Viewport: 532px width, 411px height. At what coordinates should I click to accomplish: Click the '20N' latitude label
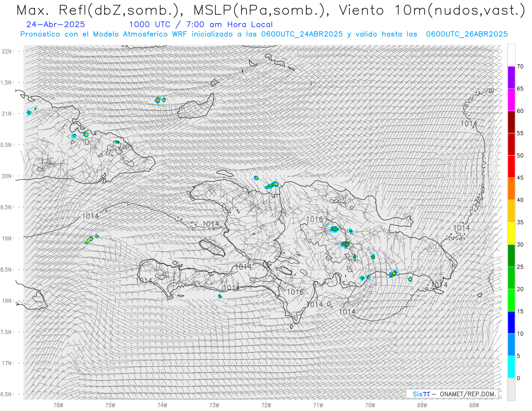point(6,176)
